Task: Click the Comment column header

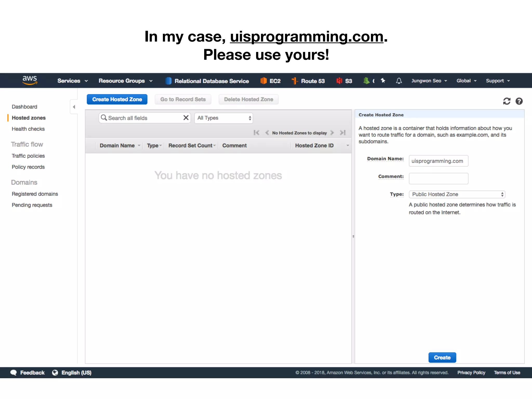Action: (234, 145)
